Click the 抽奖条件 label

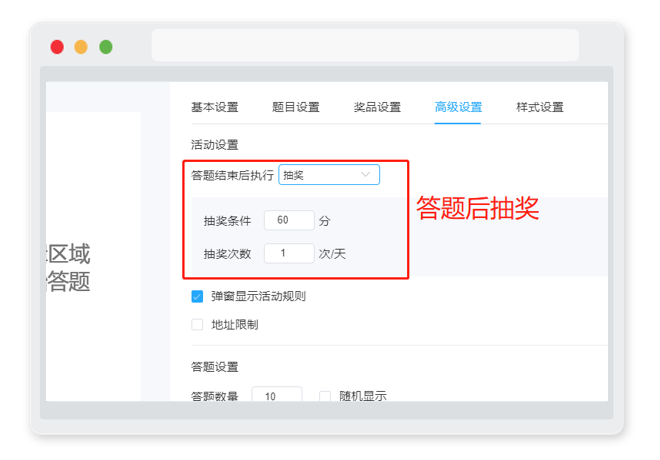point(227,221)
